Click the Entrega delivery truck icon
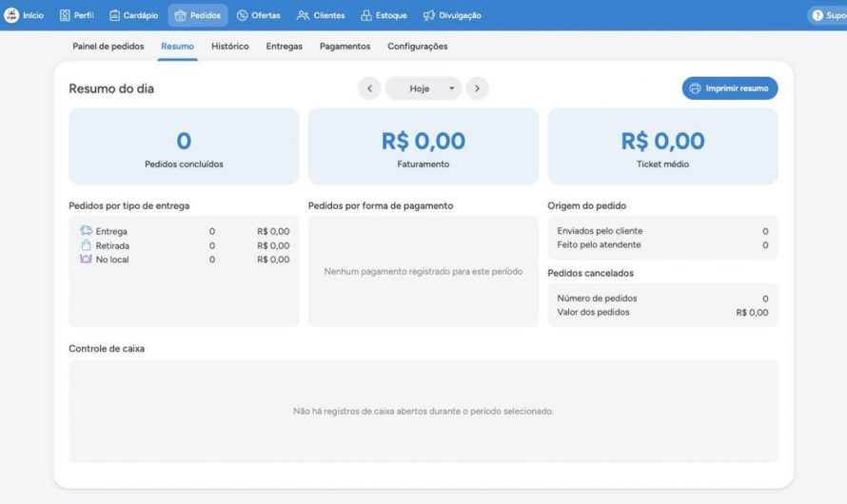Image resolution: width=847 pixels, height=504 pixels. [86, 230]
